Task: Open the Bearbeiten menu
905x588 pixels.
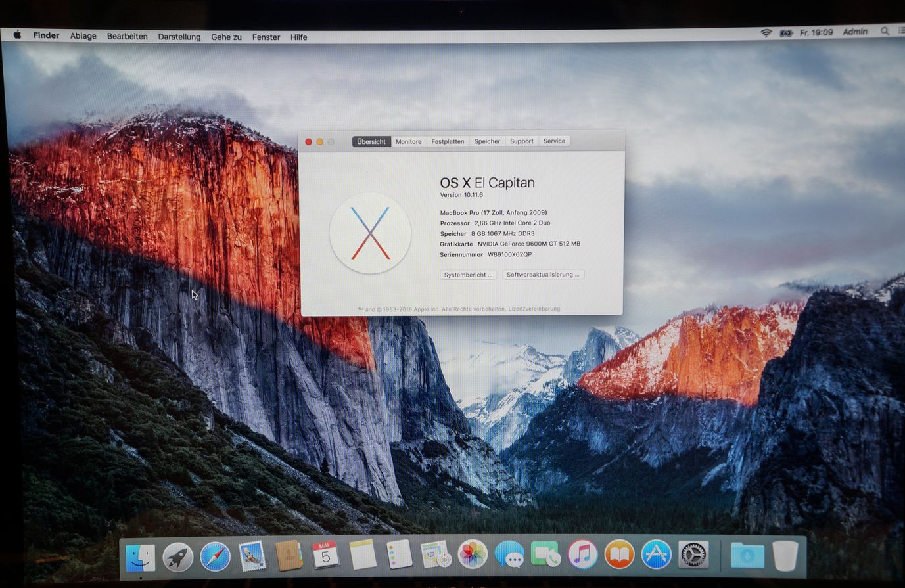Action: pos(127,36)
